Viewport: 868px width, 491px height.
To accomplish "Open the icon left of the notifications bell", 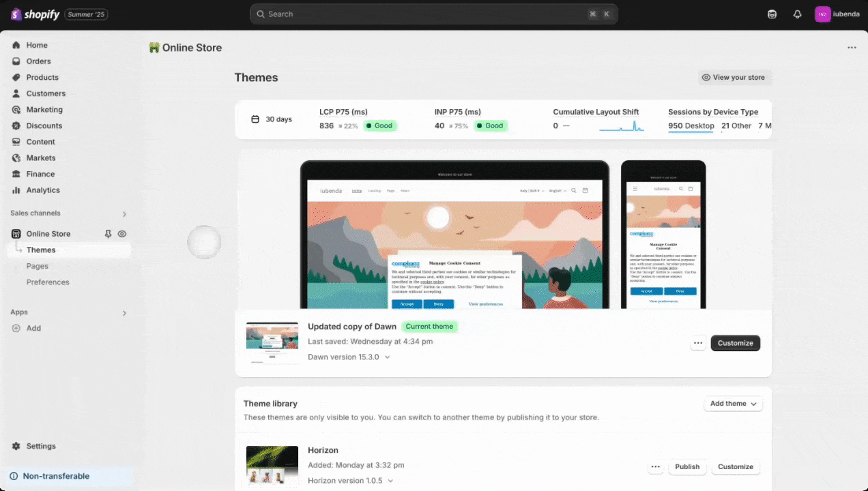I will point(772,14).
